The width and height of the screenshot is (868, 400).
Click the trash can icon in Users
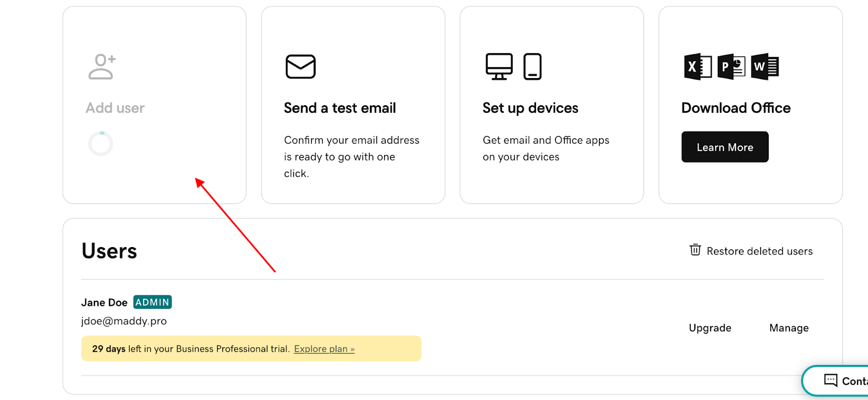click(695, 250)
